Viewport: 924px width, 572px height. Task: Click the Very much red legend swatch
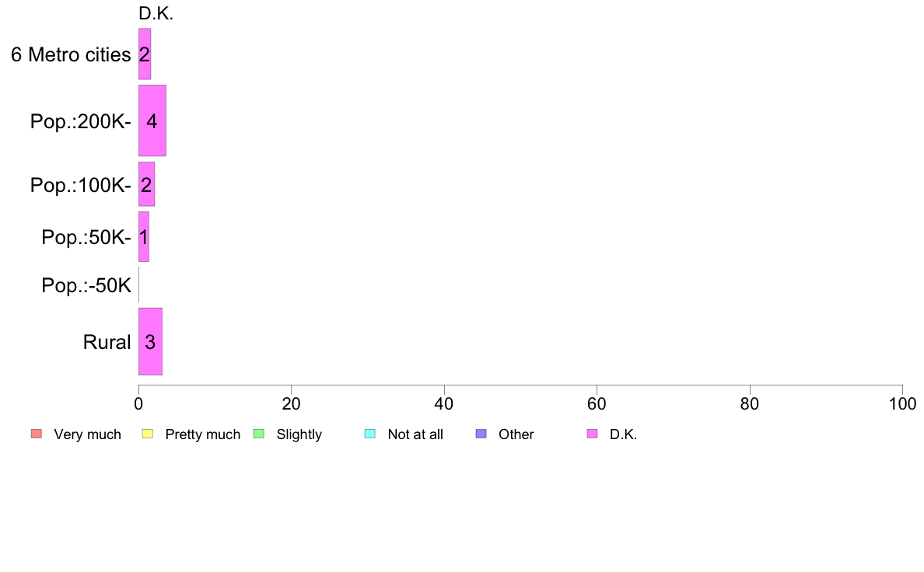point(37,434)
